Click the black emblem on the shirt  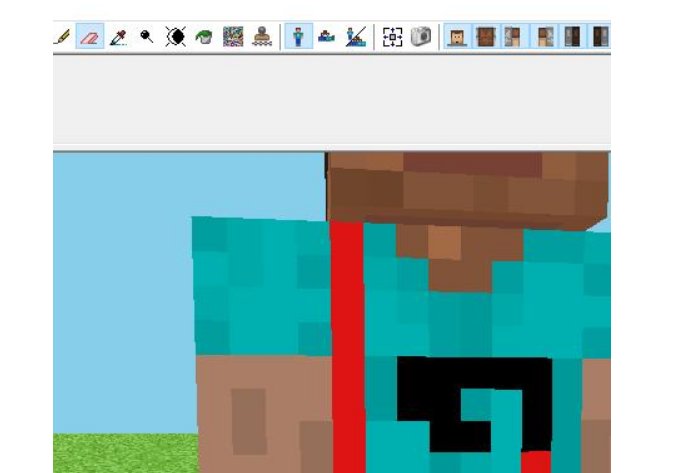[x=420, y=390]
